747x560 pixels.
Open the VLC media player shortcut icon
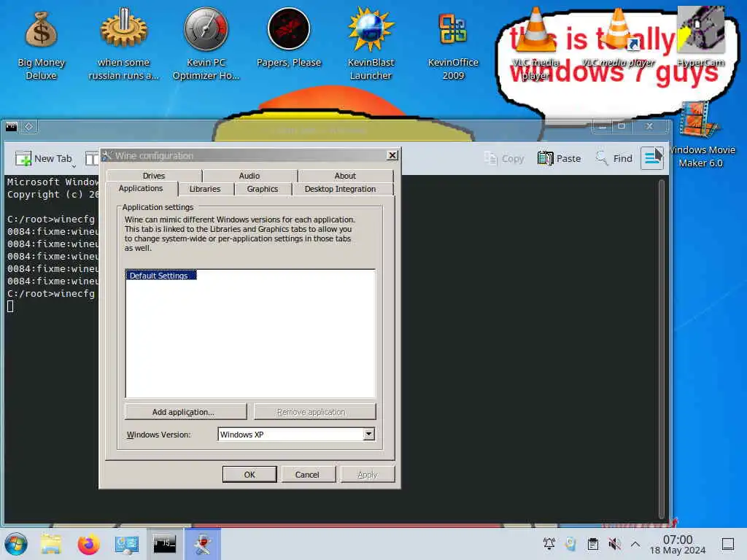pos(618,38)
